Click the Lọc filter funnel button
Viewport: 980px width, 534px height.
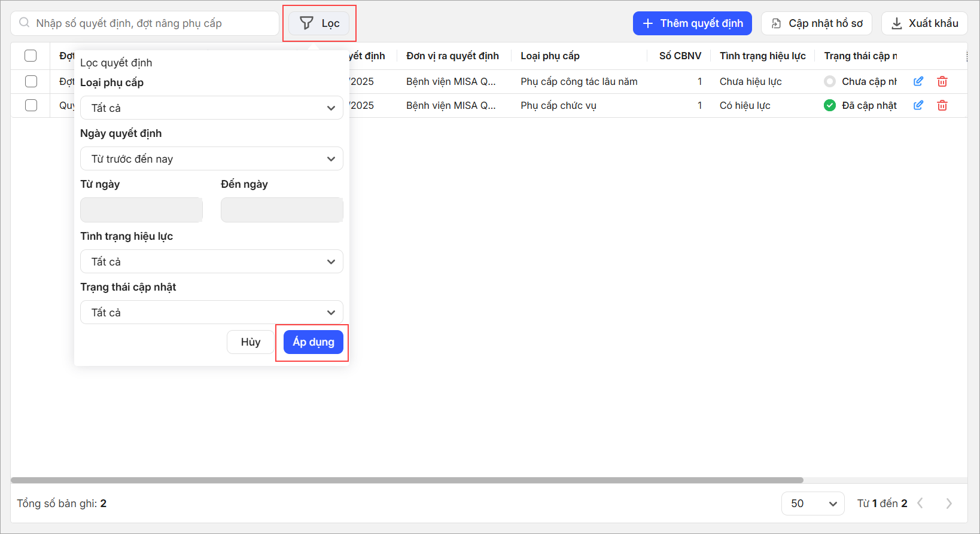point(319,23)
